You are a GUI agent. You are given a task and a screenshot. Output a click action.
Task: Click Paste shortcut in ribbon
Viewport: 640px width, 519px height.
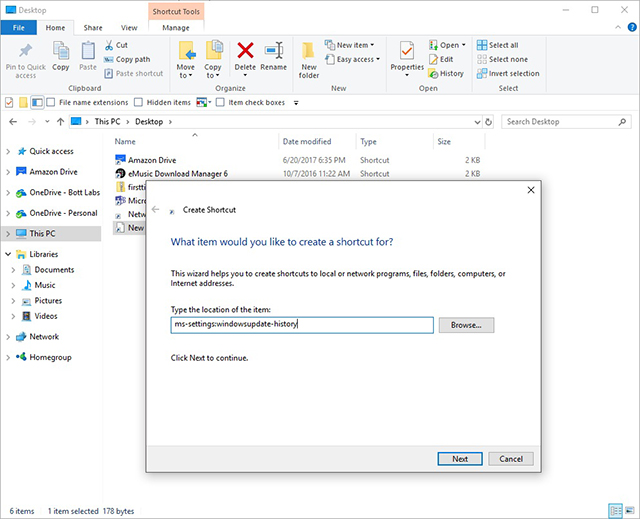(133, 73)
